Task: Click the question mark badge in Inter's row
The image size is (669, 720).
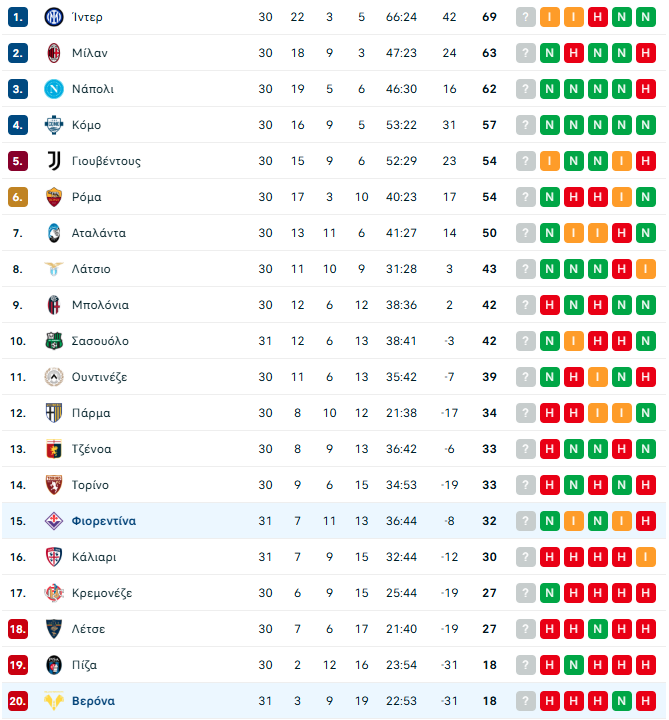Action: [526, 17]
